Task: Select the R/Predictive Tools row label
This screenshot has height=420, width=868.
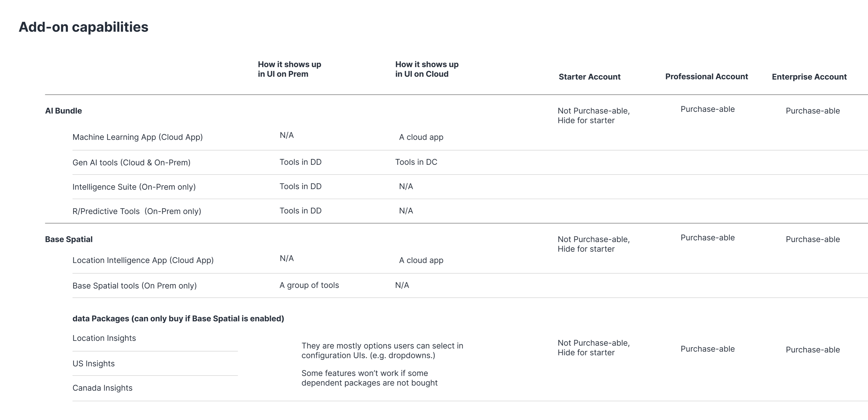Action: (x=137, y=211)
